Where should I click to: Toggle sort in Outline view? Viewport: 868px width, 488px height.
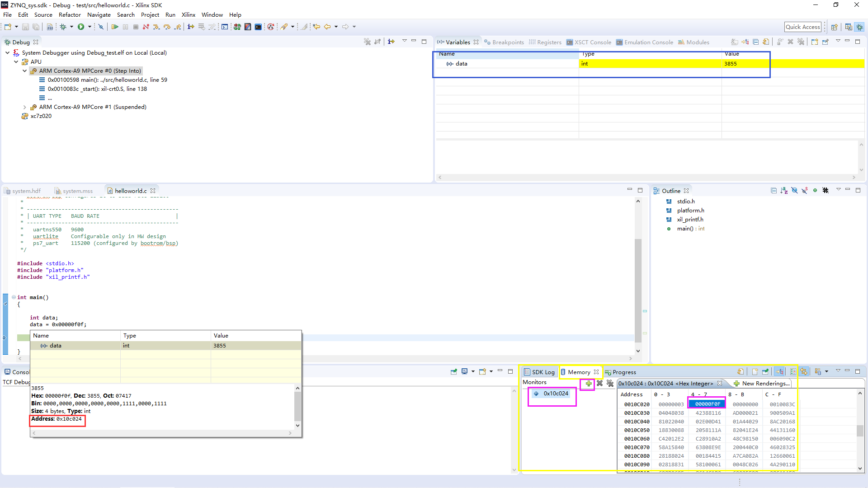[x=784, y=191]
